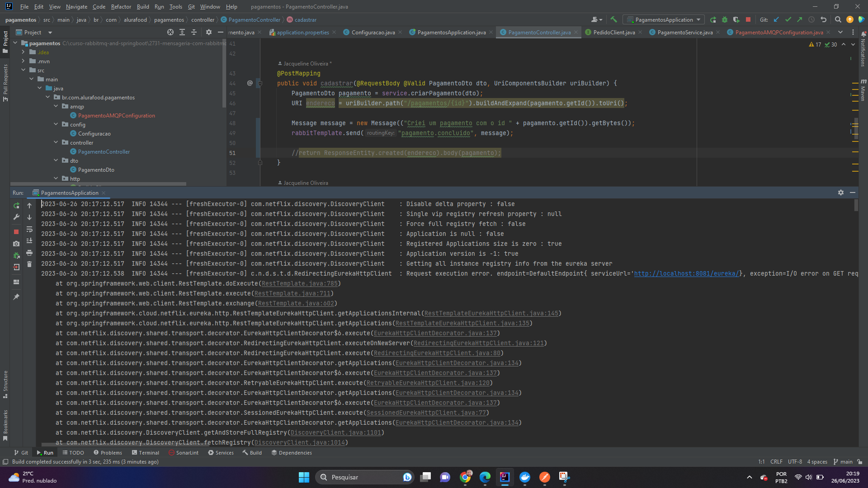Close the PedidoClient.java tab
Viewport: 868px width, 488px height.
(640, 33)
